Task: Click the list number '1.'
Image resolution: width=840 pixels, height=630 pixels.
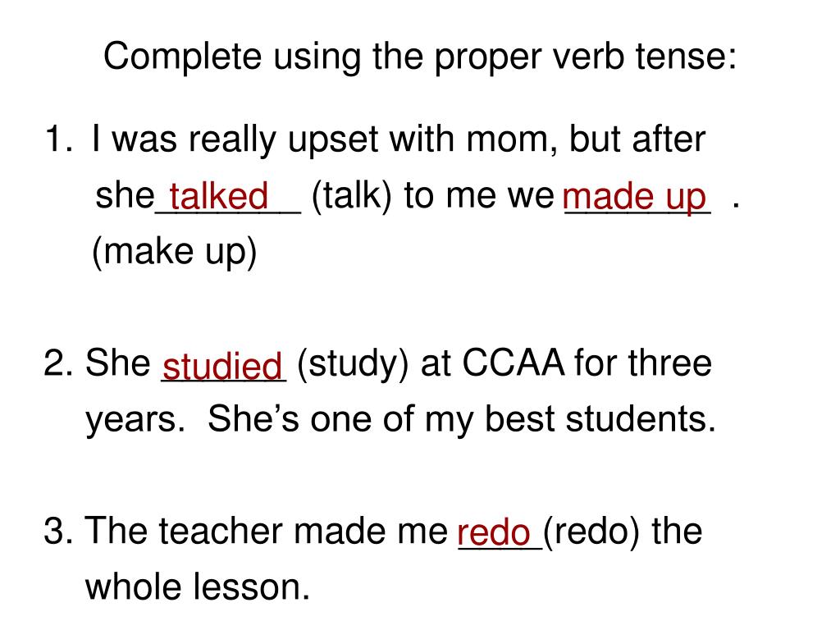Action: 59,139
